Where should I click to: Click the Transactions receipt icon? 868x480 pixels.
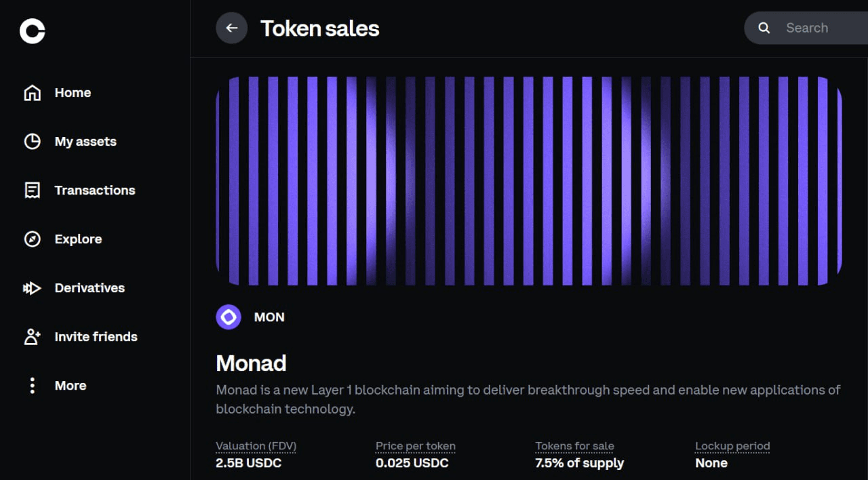click(32, 191)
